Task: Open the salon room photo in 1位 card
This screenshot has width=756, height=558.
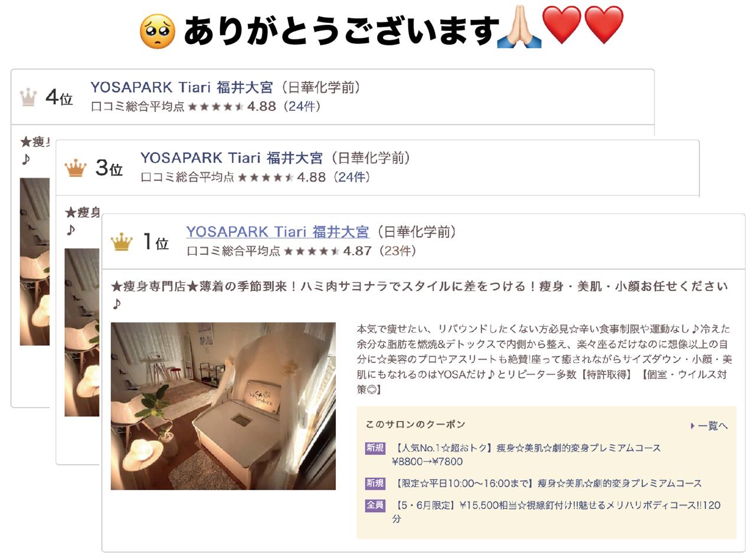Action: pyautogui.click(x=223, y=406)
